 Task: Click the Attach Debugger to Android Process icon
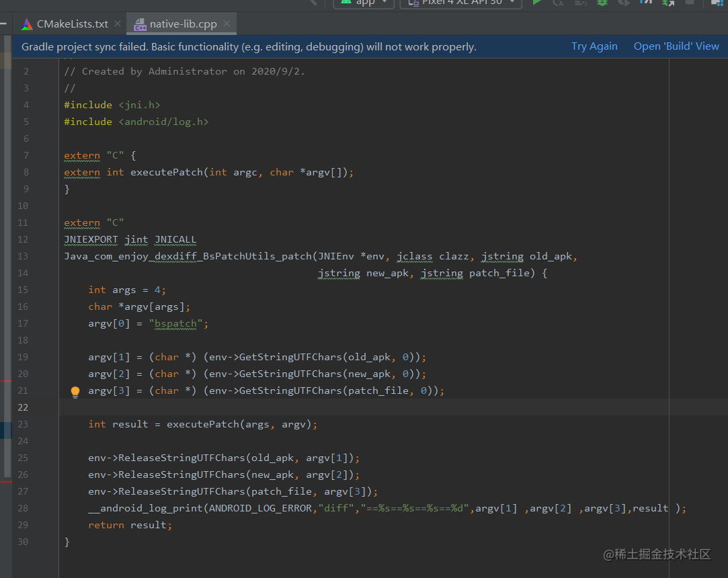[x=668, y=5]
